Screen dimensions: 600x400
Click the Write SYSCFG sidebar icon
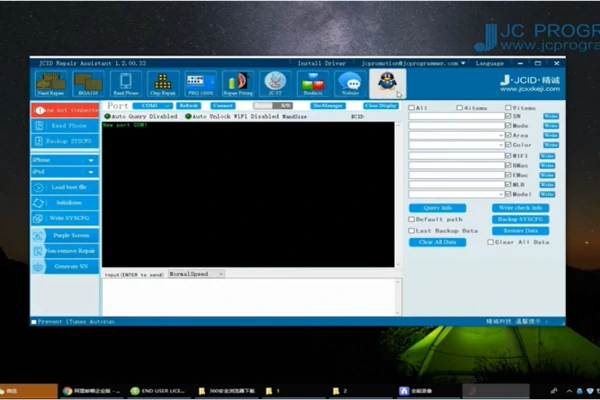(38, 219)
